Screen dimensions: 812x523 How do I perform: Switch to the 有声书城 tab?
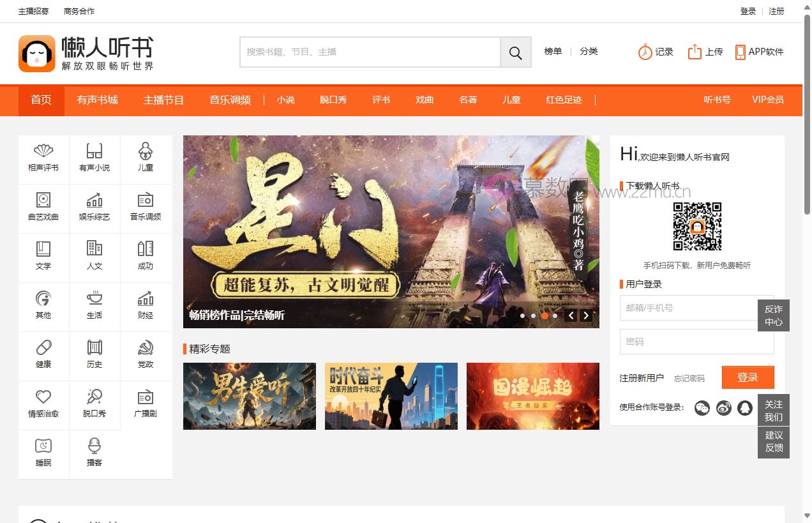pos(97,100)
